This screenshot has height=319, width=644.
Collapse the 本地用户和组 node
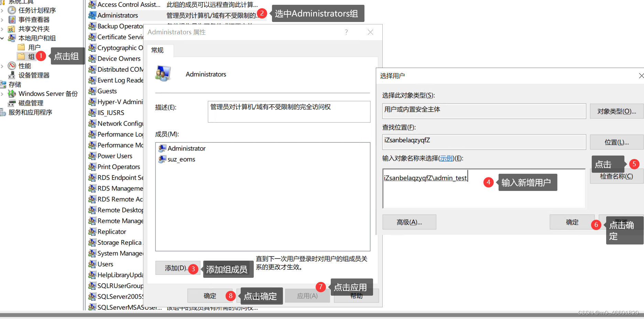pyautogui.click(x=2, y=38)
